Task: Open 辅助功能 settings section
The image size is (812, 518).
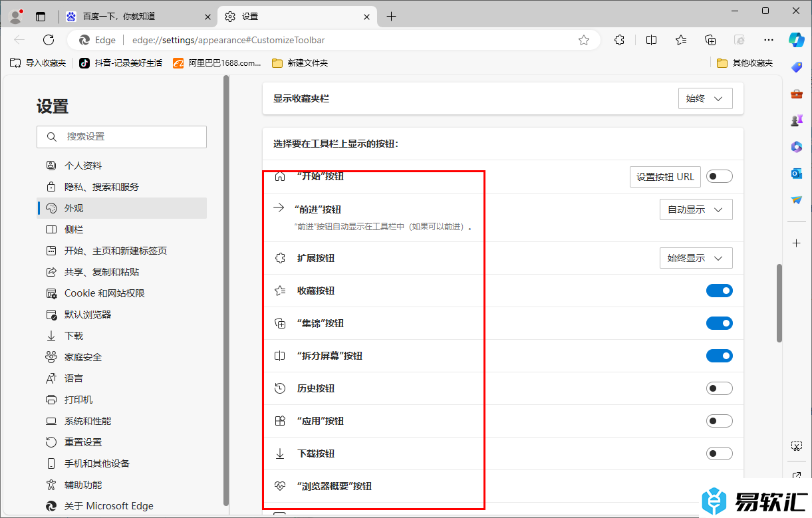Action: (122, 485)
